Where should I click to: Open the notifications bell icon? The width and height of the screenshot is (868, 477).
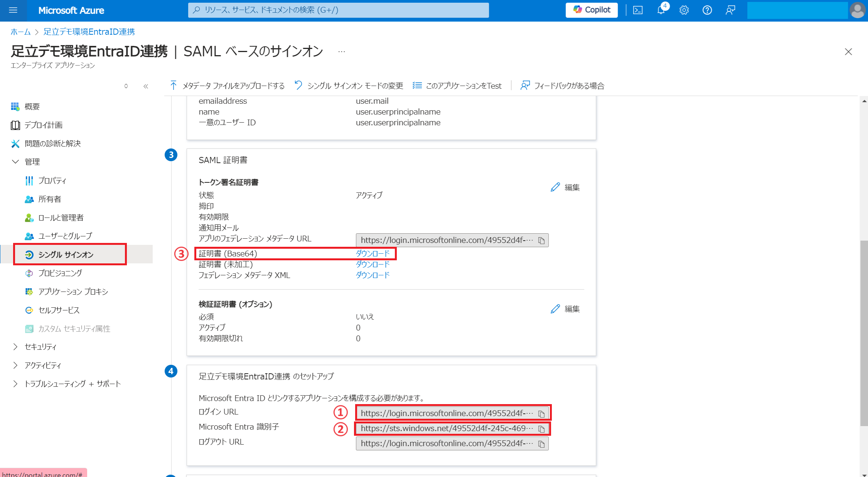point(661,10)
